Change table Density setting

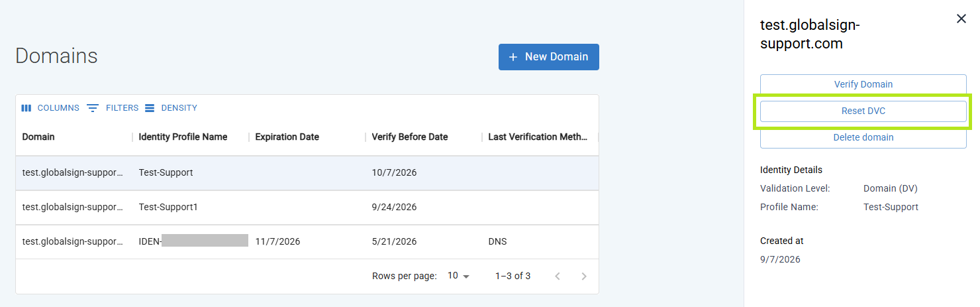[x=171, y=108]
